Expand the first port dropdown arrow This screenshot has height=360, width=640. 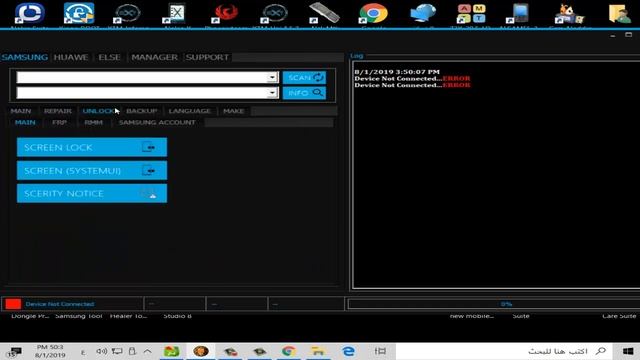[x=272, y=78]
